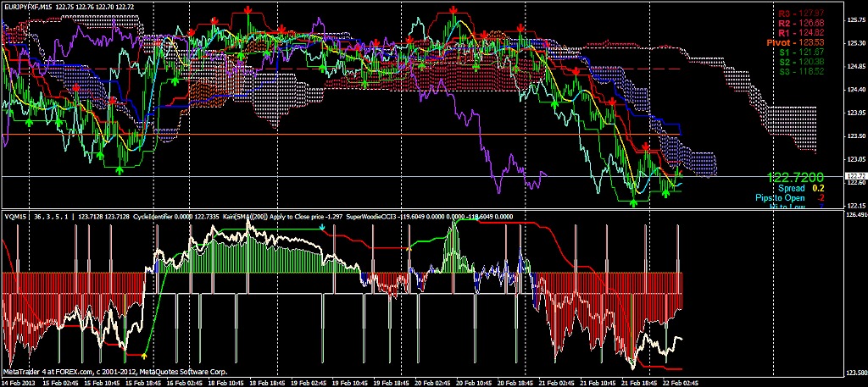Click the 15 Feb 10:45 time label
868x387 pixels.
(x=104, y=383)
